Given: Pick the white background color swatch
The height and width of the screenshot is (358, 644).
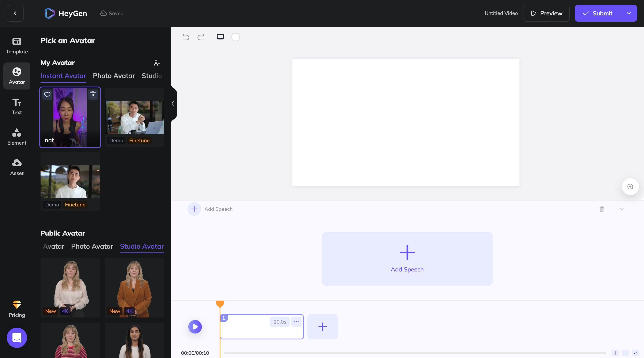Looking at the screenshot, I should tap(235, 37).
